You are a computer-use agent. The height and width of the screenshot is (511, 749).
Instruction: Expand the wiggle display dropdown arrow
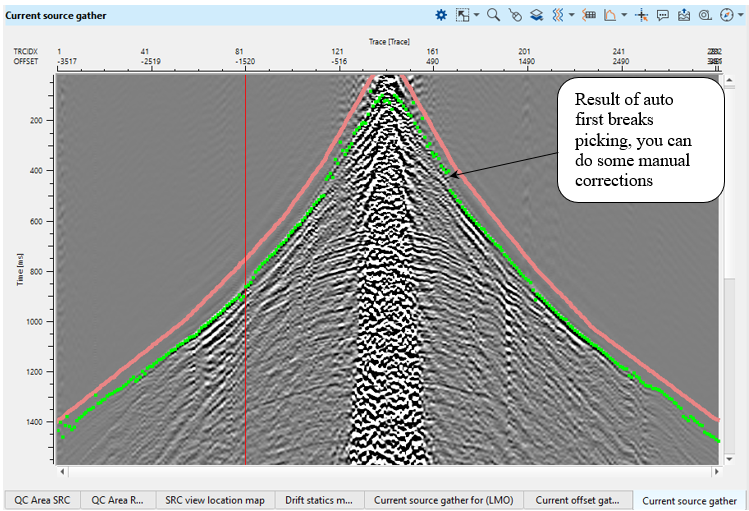[x=570, y=15]
